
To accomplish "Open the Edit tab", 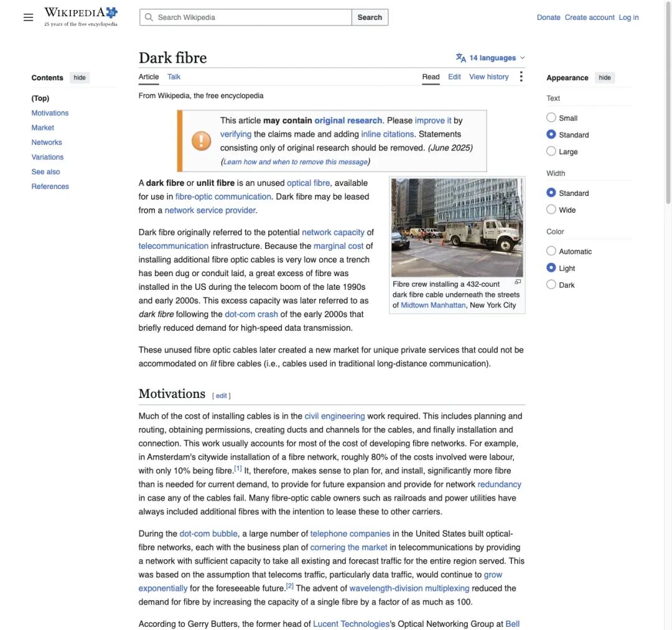I will point(454,76).
